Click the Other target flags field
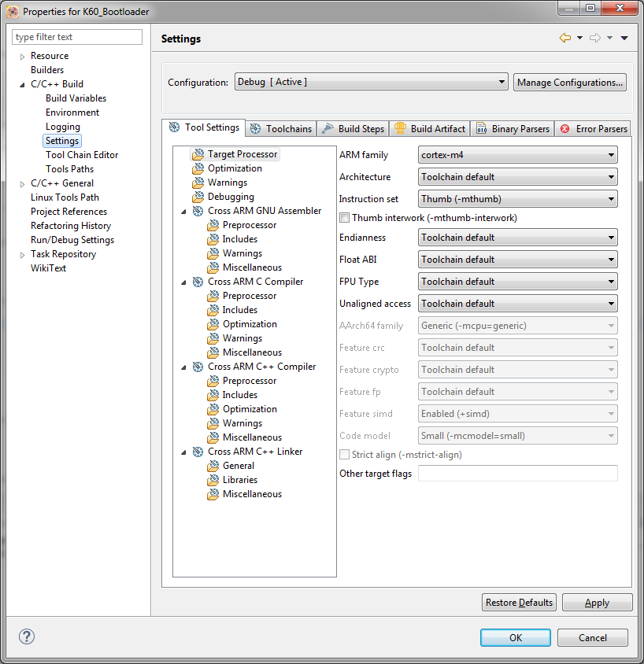This screenshot has width=644, height=664. [x=518, y=473]
